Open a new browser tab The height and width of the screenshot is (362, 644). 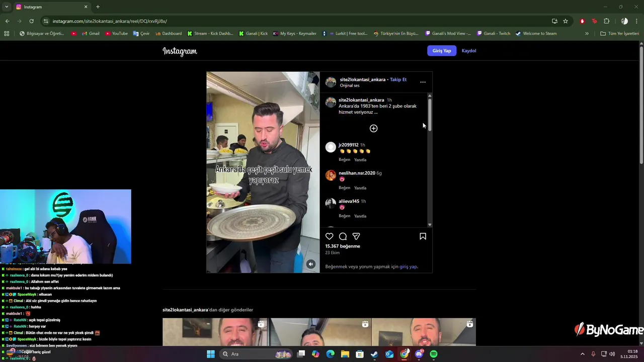(98, 7)
